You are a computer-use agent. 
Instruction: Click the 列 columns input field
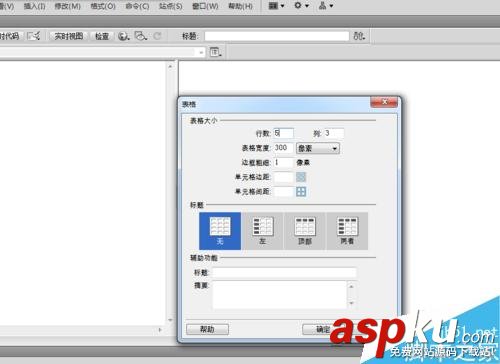coord(334,133)
